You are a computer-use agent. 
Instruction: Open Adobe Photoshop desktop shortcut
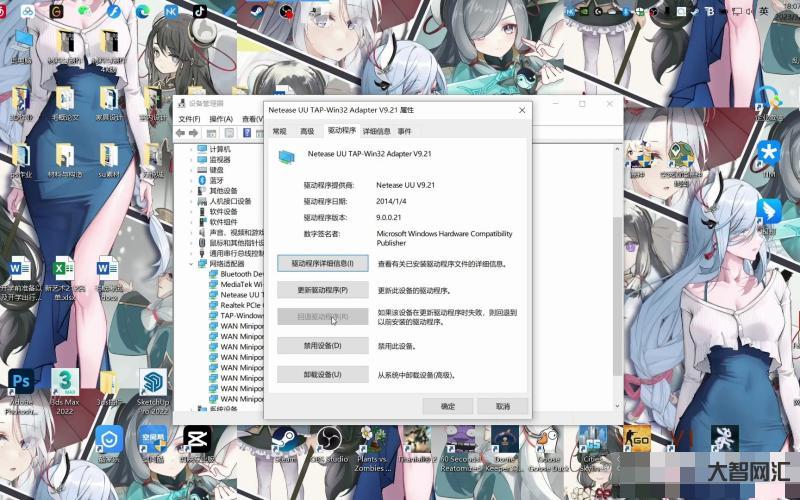21,383
